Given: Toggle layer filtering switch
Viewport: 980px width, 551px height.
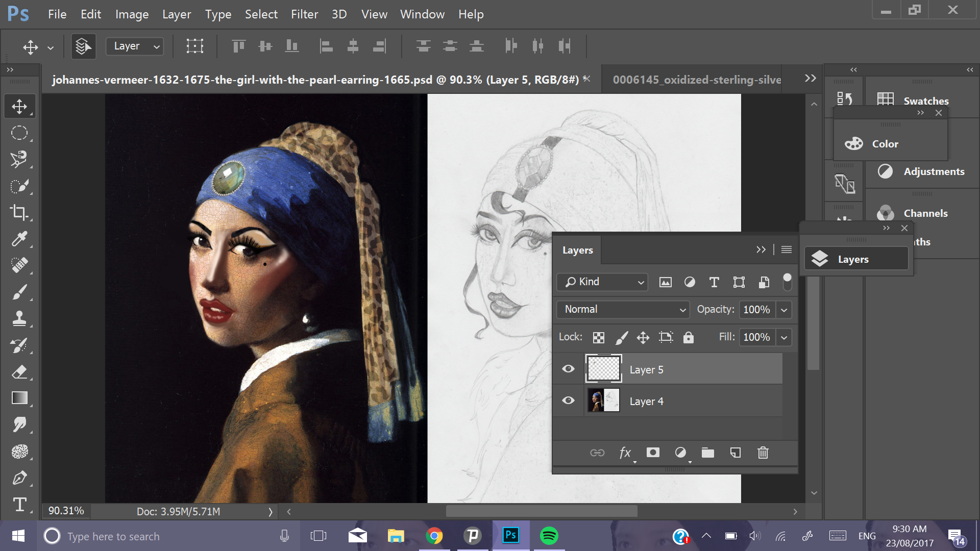Looking at the screenshot, I should [x=787, y=282].
